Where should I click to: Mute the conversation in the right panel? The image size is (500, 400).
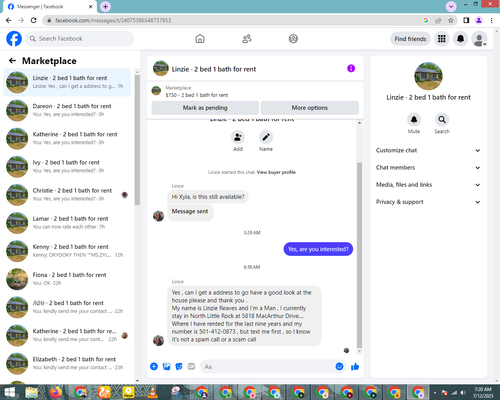414,119
